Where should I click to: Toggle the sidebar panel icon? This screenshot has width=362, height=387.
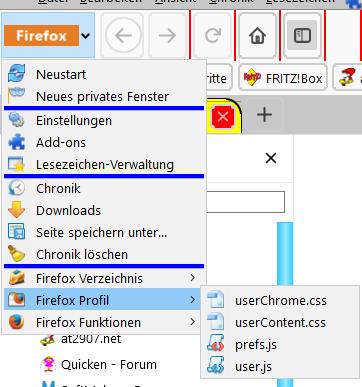(302, 36)
